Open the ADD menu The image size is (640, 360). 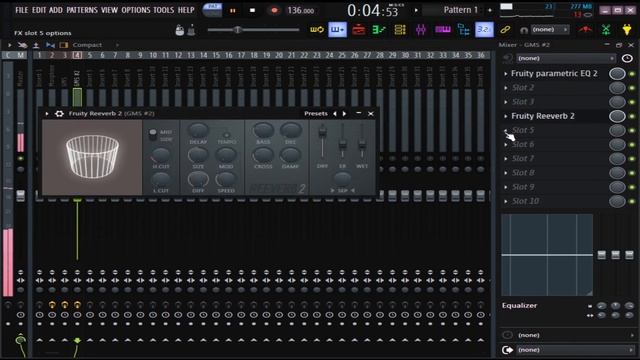[56, 10]
